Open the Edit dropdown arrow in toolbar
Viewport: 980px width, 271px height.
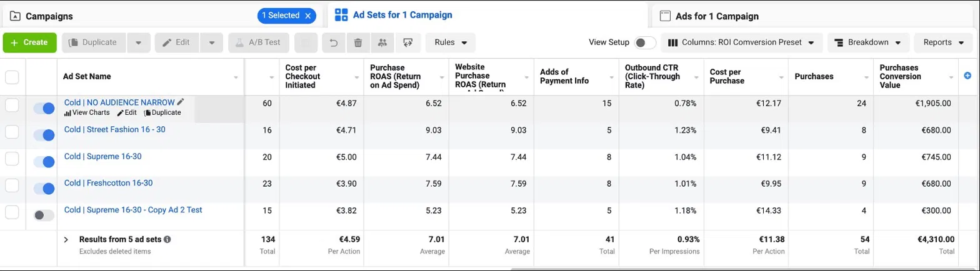point(212,42)
